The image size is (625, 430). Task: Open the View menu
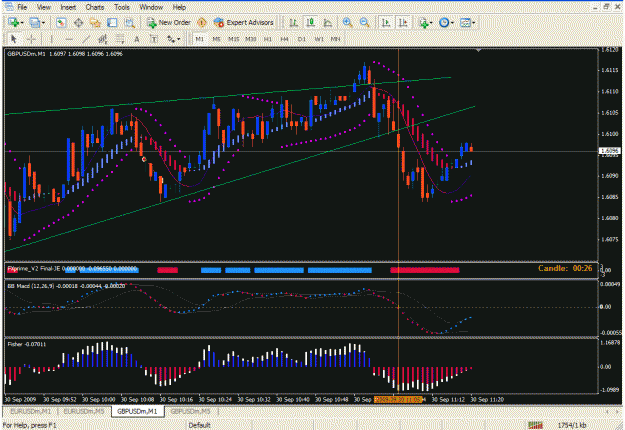43,7
